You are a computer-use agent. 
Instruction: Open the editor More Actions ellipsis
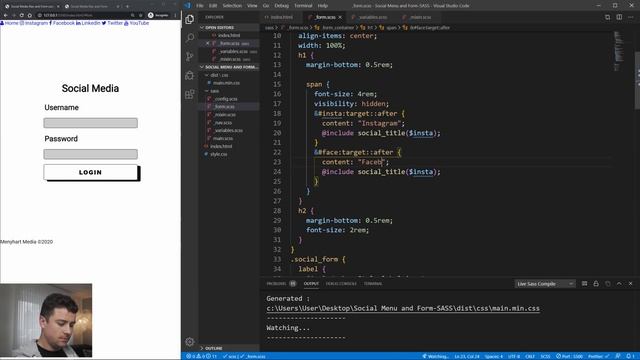[x=631, y=17]
